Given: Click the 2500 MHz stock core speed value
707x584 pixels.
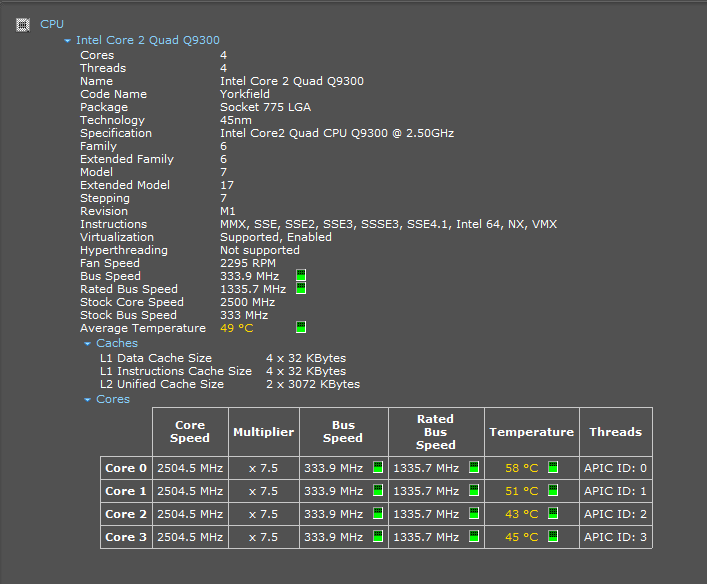Looking at the screenshot, I should click(248, 302).
